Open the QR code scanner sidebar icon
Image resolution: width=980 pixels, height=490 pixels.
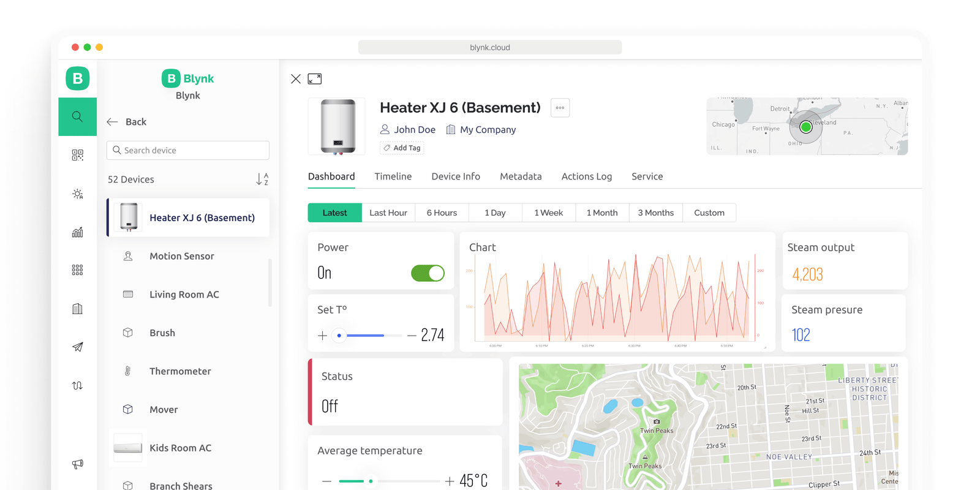(77, 155)
